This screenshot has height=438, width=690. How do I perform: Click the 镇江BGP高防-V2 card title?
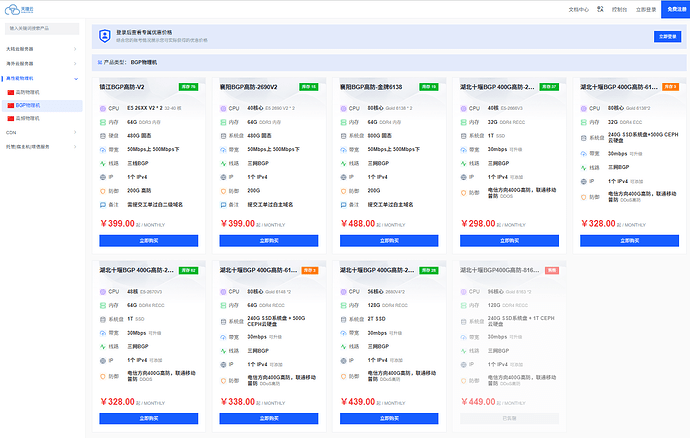click(x=122, y=87)
